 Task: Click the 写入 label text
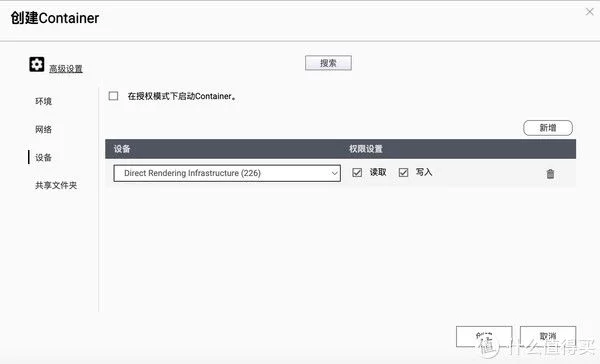click(424, 172)
